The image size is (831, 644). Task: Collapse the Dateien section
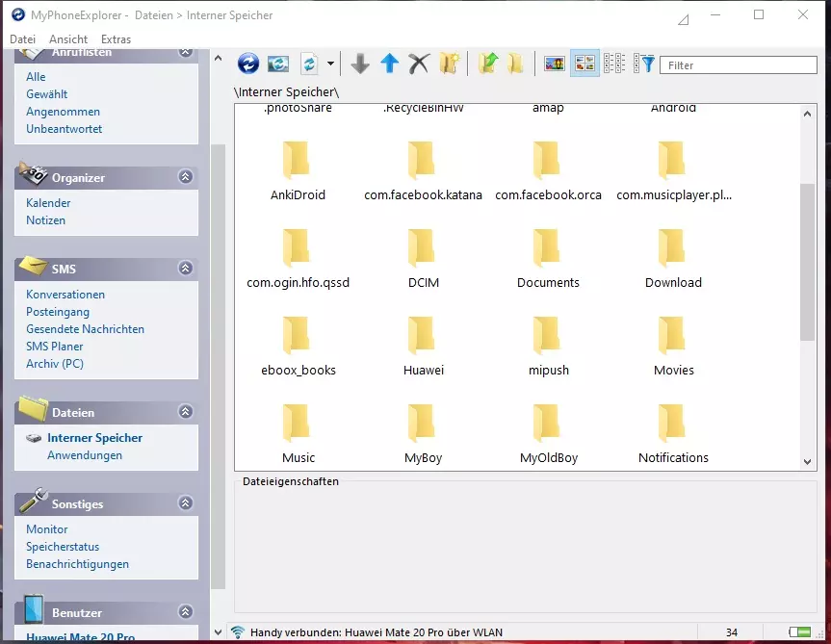click(x=186, y=411)
